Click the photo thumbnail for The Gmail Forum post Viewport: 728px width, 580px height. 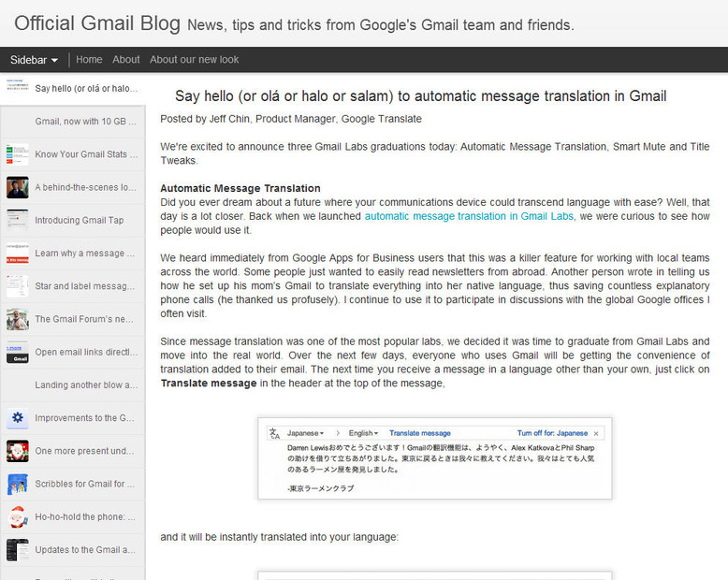point(18,319)
